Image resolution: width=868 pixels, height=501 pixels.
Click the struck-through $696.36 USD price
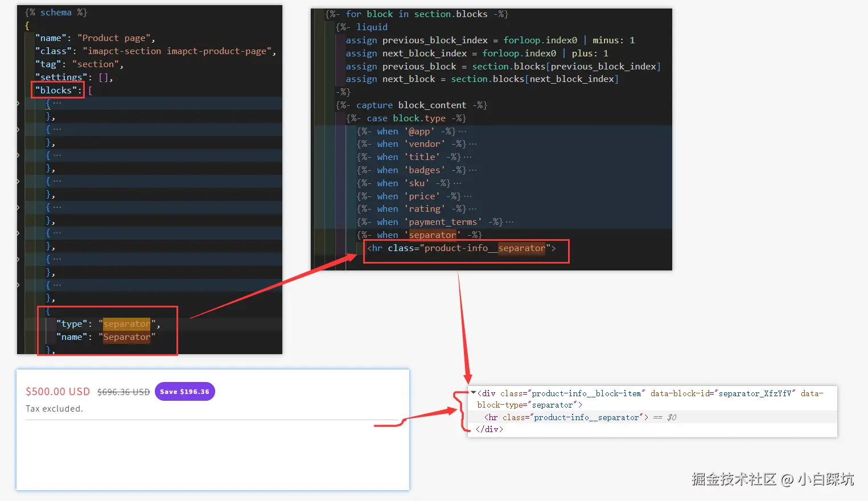coord(124,392)
